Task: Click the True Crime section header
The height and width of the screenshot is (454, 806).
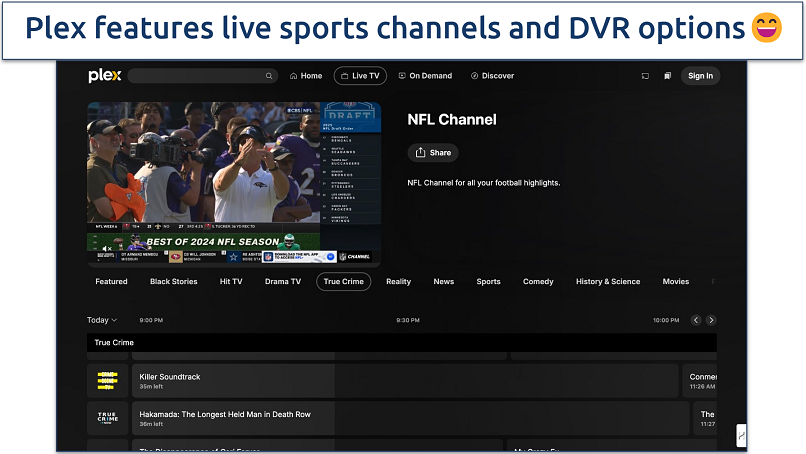Action: [x=401, y=342]
